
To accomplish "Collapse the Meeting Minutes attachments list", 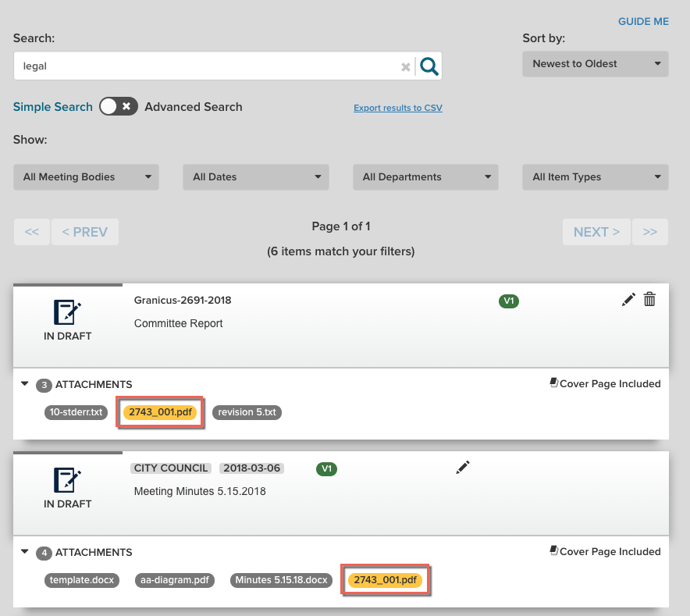I will 24,552.
